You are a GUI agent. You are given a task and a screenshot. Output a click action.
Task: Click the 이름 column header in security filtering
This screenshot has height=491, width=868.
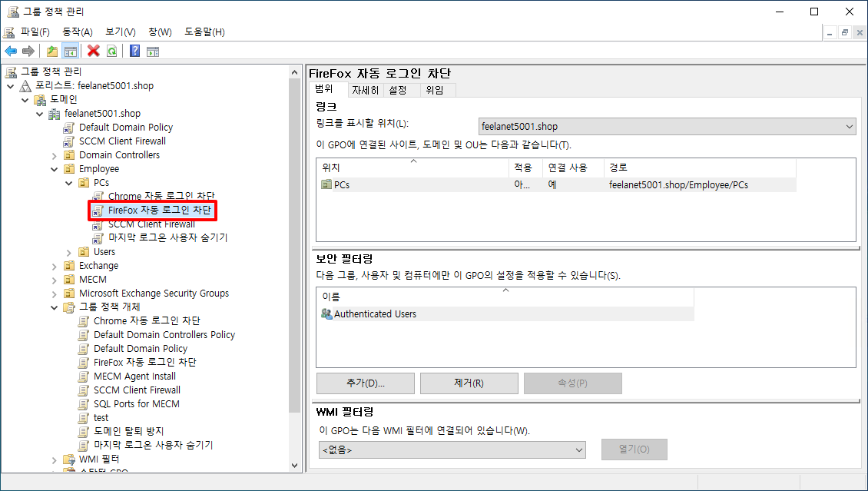(505, 297)
